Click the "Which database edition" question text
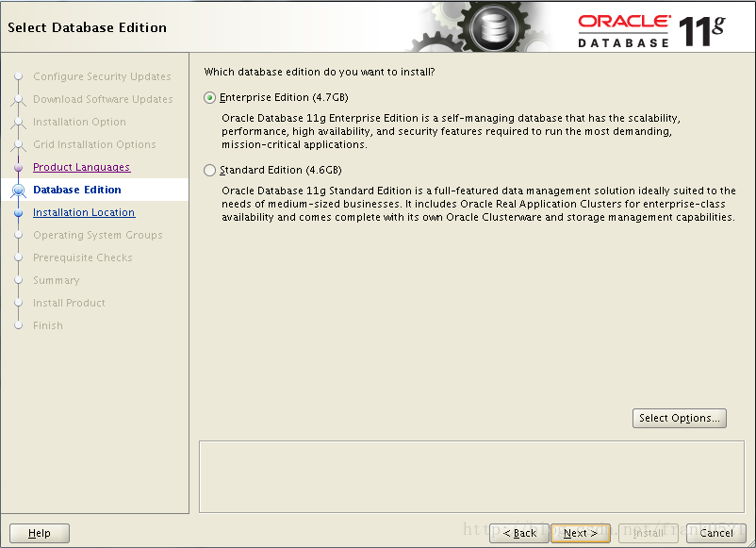The width and height of the screenshot is (756, 548). pos(320,72)
